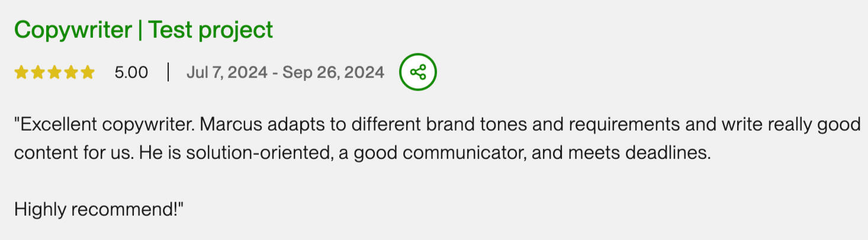This screenshot has width=868, height=240.
Task: Click the first yellow rating star
Action: click(x=21, y=73)
